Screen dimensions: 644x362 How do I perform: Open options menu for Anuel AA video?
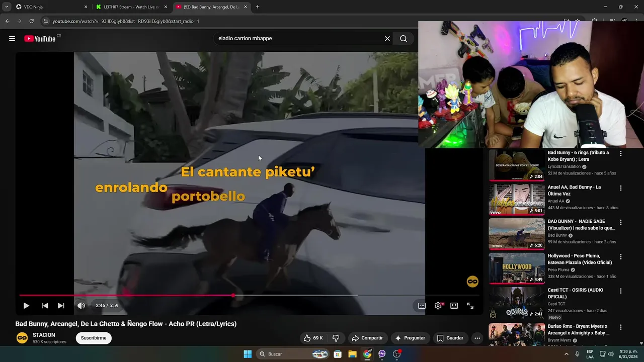click(x=621, y=188)
